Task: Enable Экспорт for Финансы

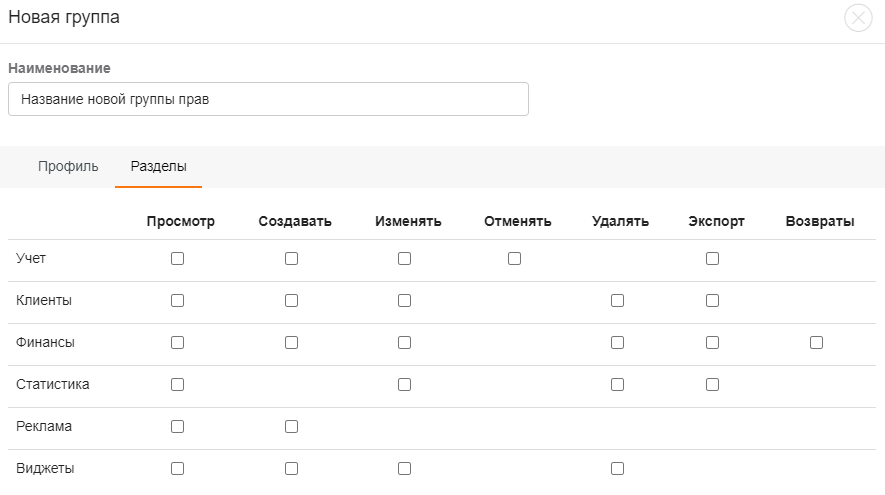Action: [712, 343]
